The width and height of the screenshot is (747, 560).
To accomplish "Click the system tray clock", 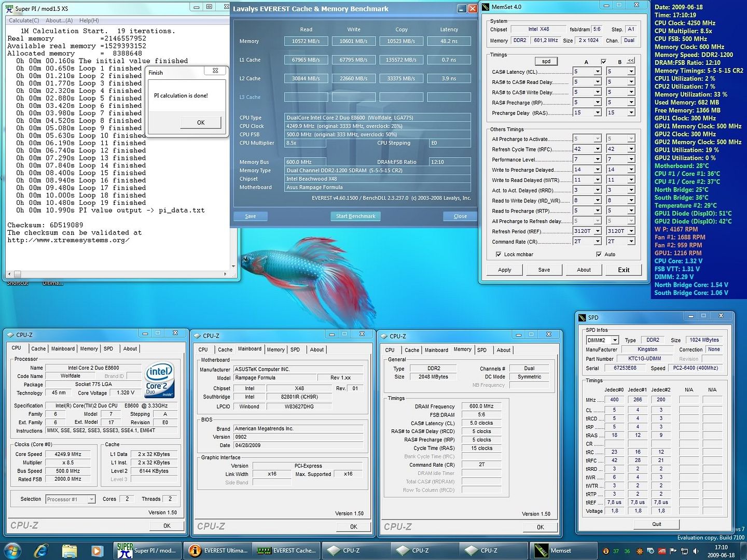I will pos(721,551).
